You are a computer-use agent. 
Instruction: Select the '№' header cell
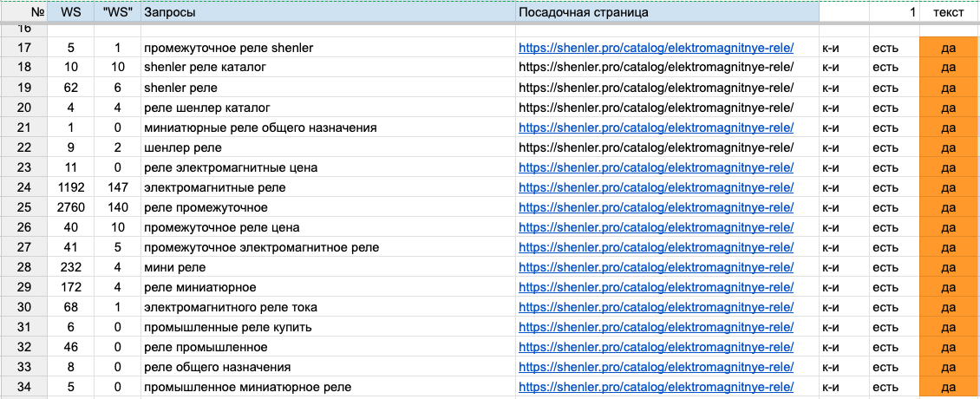[x=23, y=12]
